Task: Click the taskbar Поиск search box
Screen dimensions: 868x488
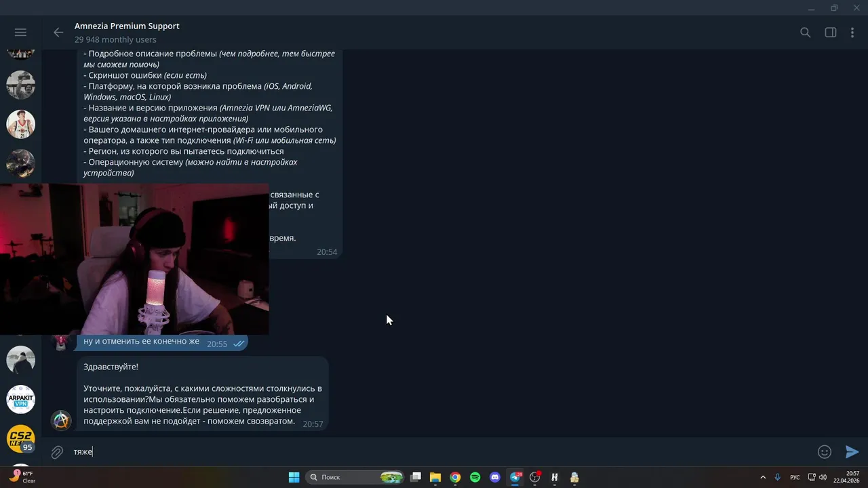Action: click(x=355, y=477)
